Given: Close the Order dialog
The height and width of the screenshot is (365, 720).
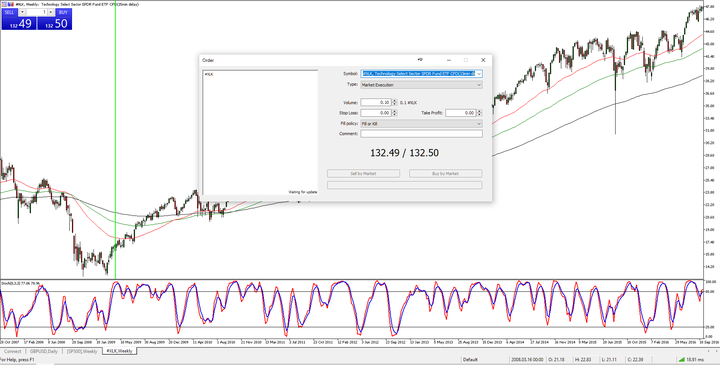Looking at the screenshot, I should (x=483, y=60).
